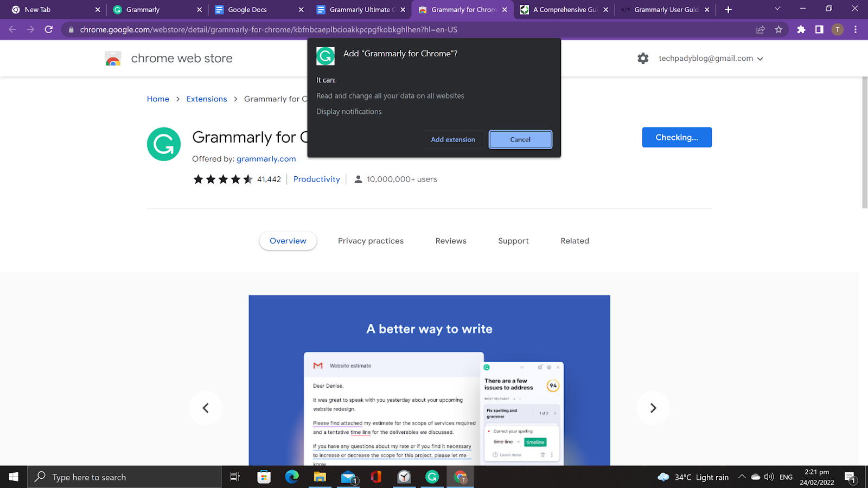Viewport: 868px width, 488px height.
Task: Click the OneDrive cloud tray icon
Action: [755, 477]
